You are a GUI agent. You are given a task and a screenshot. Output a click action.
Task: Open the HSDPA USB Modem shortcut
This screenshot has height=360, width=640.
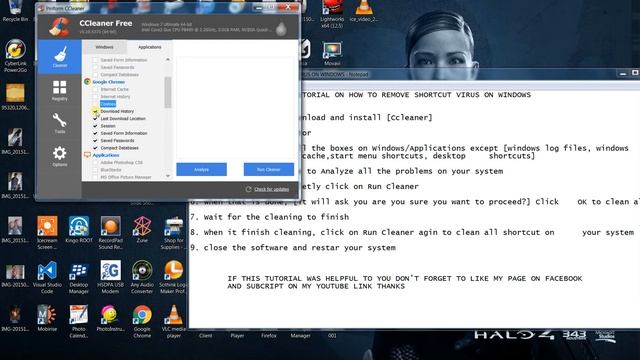pos(111,277)
